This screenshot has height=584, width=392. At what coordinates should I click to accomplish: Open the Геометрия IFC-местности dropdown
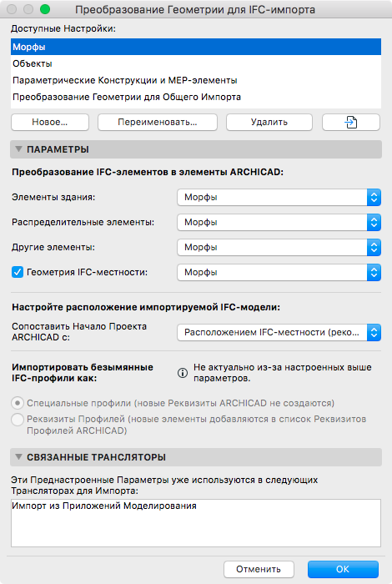tap(279, 272)
